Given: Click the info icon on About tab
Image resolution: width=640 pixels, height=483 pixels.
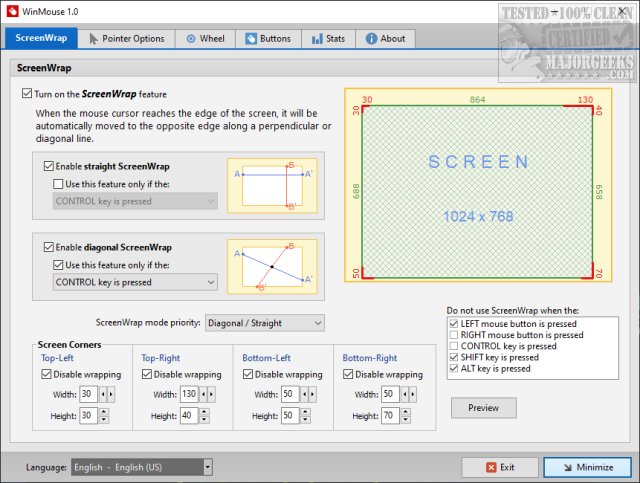Looking at the screenshot, I should [371, 39].
